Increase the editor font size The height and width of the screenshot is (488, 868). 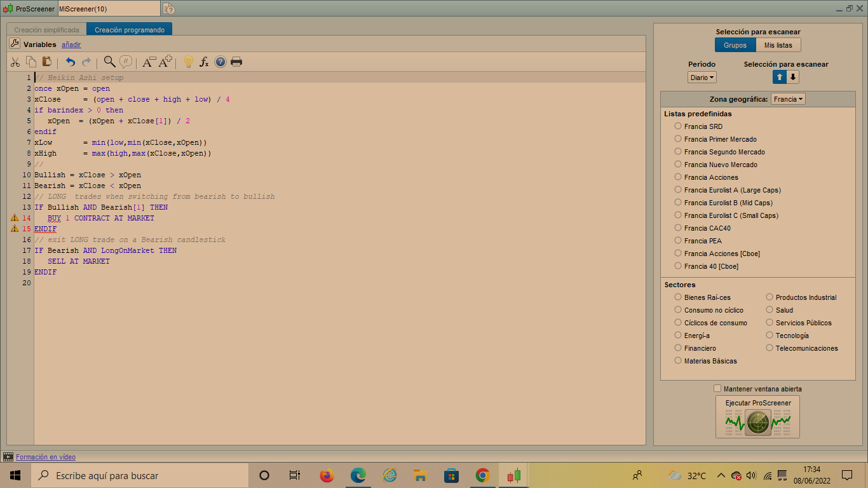point(165,62)
